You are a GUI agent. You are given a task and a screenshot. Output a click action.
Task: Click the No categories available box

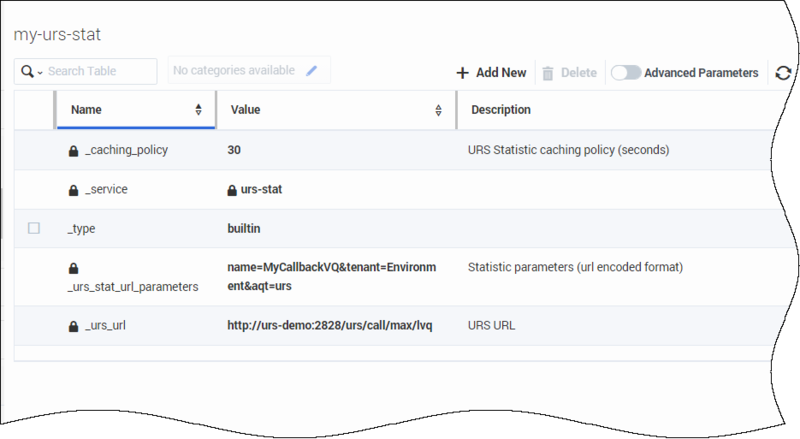234,71
